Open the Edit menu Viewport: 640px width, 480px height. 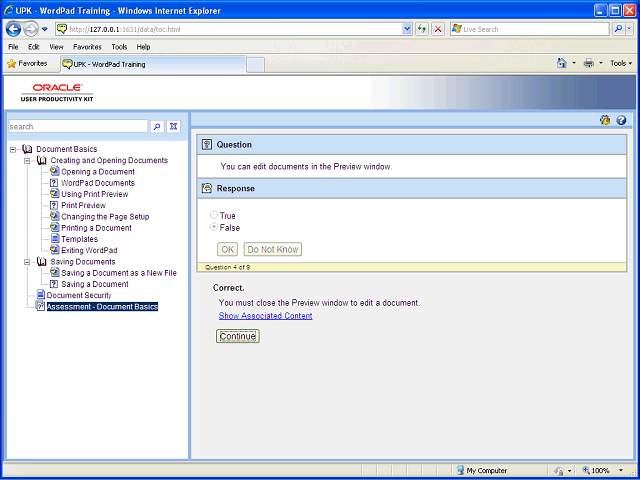point(33,47)
